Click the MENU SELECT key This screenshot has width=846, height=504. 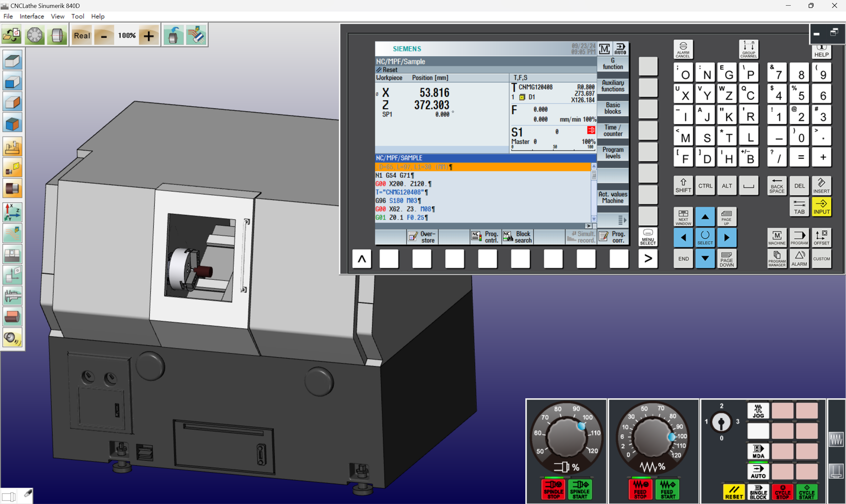pyautogui.click(x=648, y=237)
